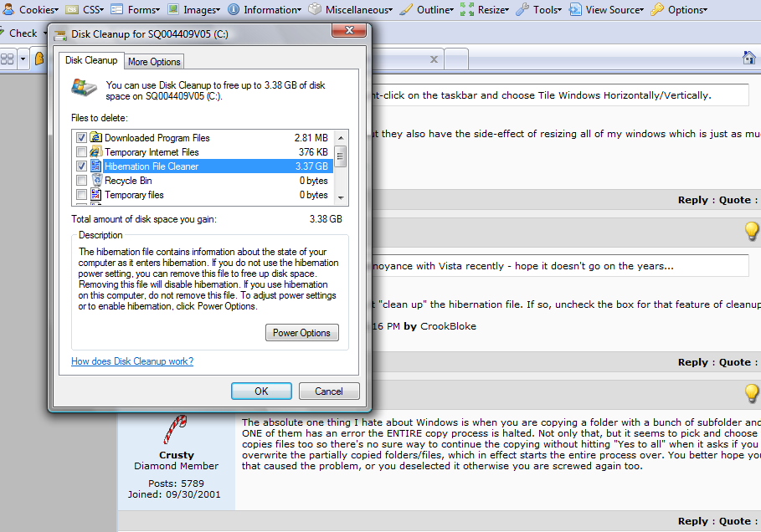
Task: Click the Disk Cleanup title bar icon
Action: pyautogui.click(x=60, y=34)
